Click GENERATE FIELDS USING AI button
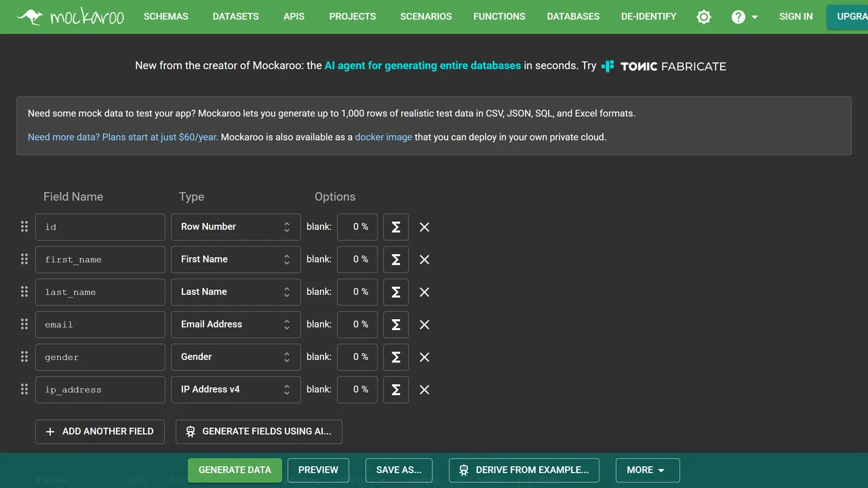Viewport: 868px width, 488px height. 259,431
